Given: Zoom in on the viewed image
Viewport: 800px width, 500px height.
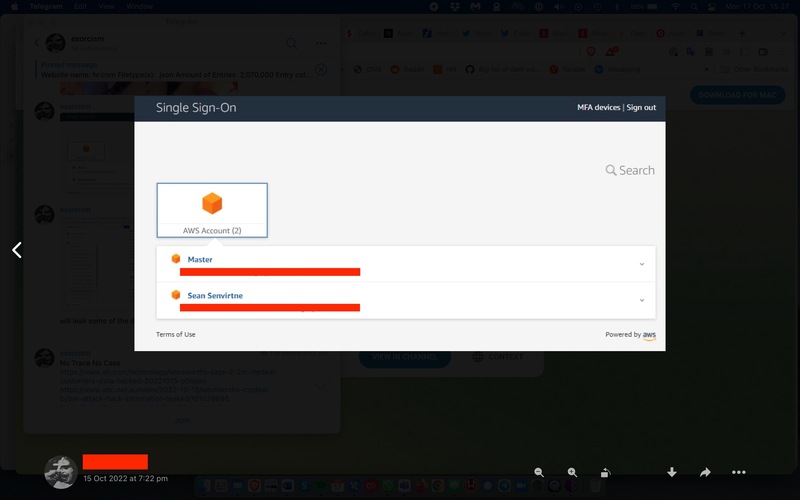Looking at the screenshot, I should [x=572, y=472].
